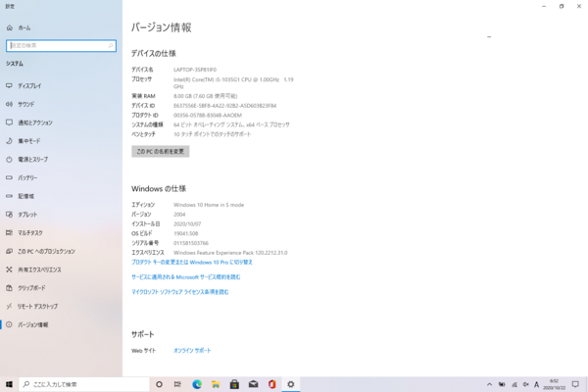The height and width of the screenshot is (392, 588).
Task: Click the device name LAPTOP-3SP81IF0
Action: pyautogui.click(x=195, y=70)
